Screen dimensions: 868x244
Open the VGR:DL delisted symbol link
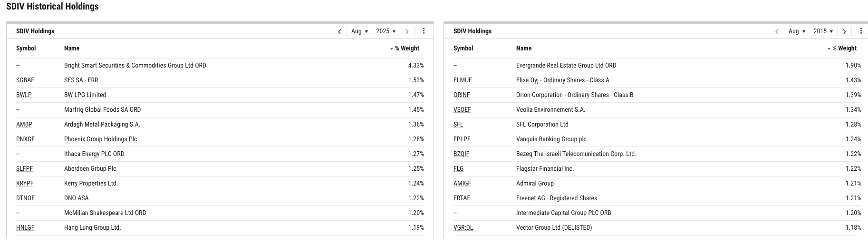463,228
